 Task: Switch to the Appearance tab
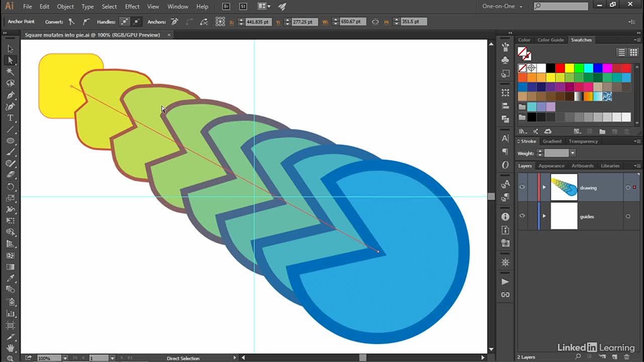click(551, 165)
